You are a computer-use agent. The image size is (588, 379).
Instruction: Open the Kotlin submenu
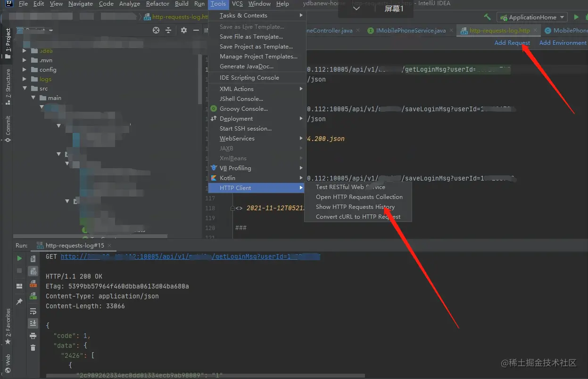click(x=257, y=178)
